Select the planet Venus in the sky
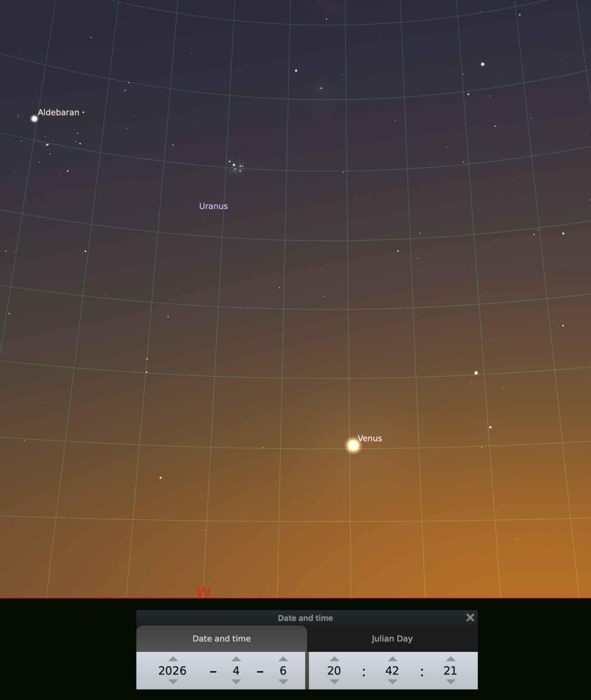Screen dimensions: 591x700 pyautogui.click(x=353, y=445)
